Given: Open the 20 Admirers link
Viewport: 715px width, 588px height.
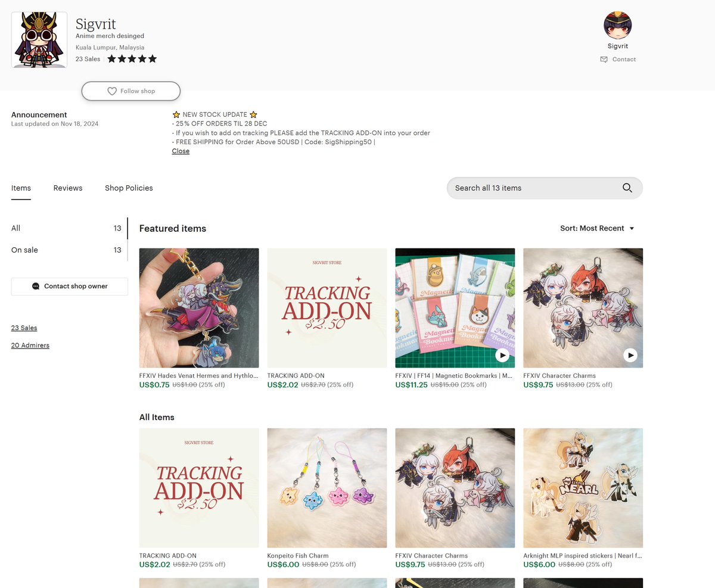Looking at the screenshot, I should pyautogui.click(x=30, y=346).
